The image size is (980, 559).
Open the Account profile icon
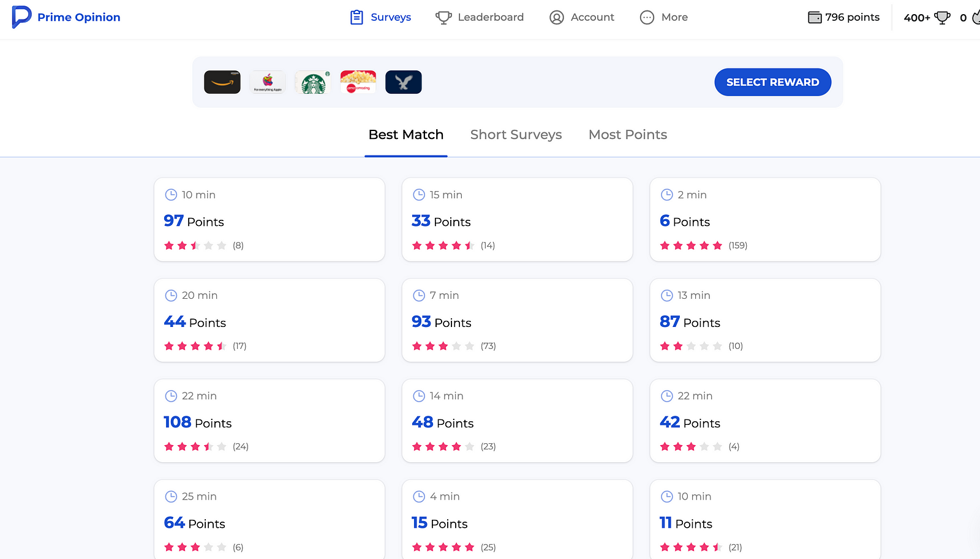click(x=556, y=17)
